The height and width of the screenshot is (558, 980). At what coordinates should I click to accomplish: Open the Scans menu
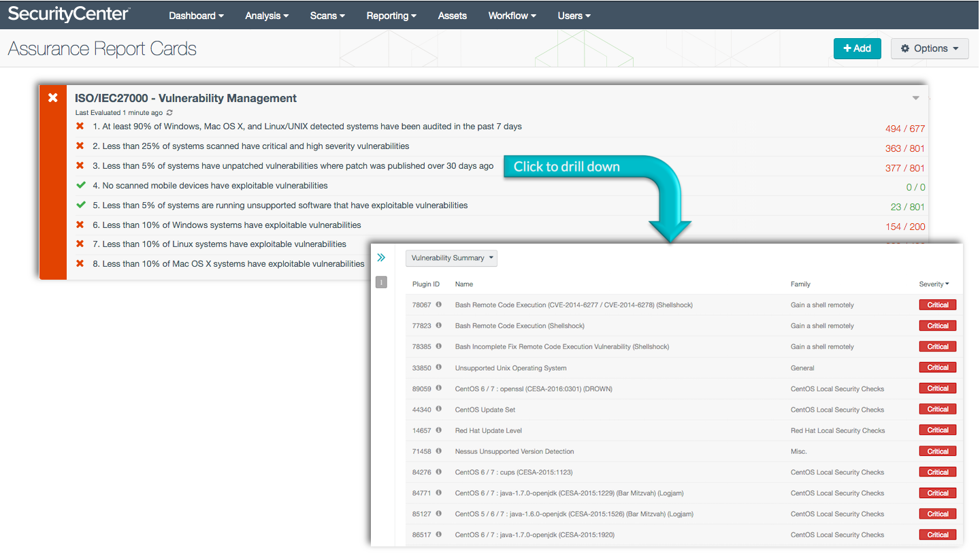click(327, 16)
